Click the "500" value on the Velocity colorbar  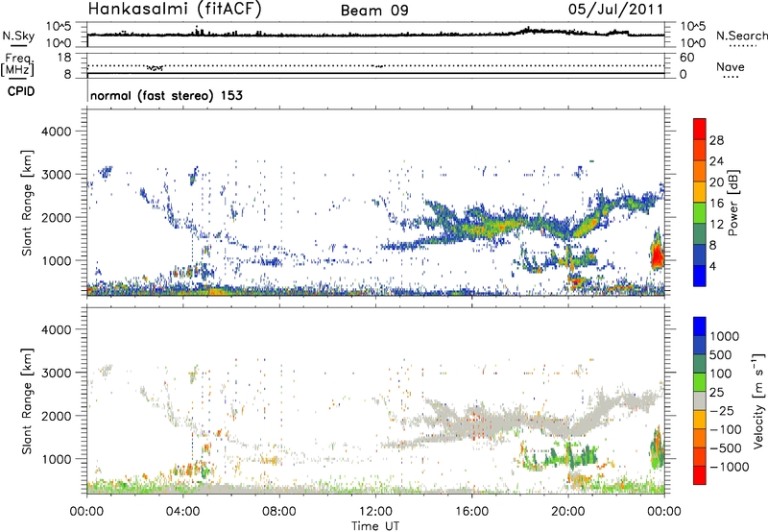(x=721, y=354)
